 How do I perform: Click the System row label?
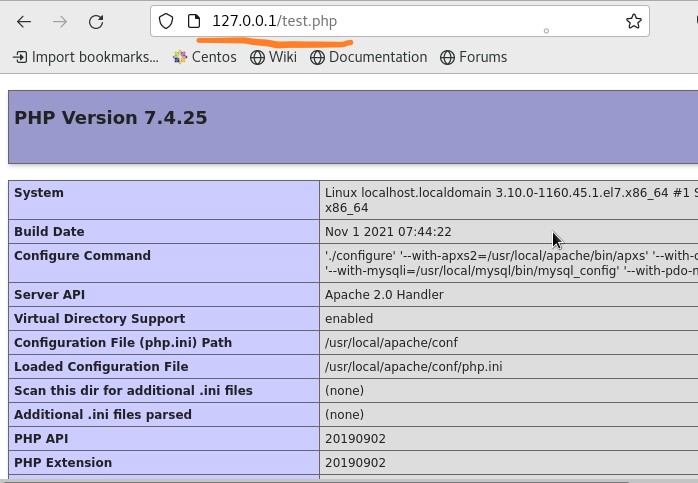[39, 193]
